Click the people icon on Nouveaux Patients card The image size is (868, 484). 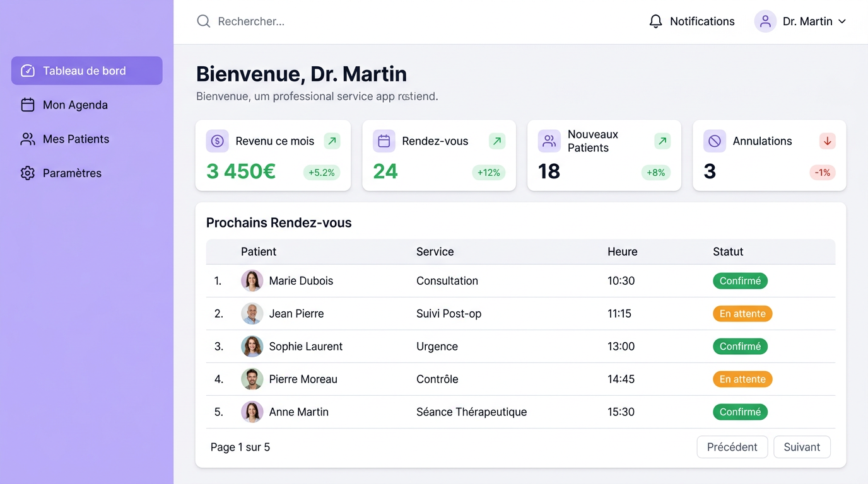(549, 141)
